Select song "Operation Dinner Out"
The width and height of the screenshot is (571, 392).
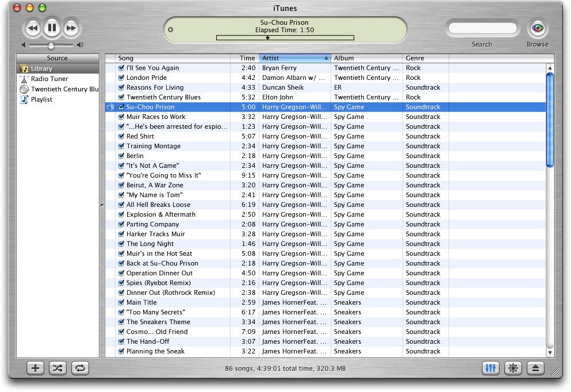(159, 273)
